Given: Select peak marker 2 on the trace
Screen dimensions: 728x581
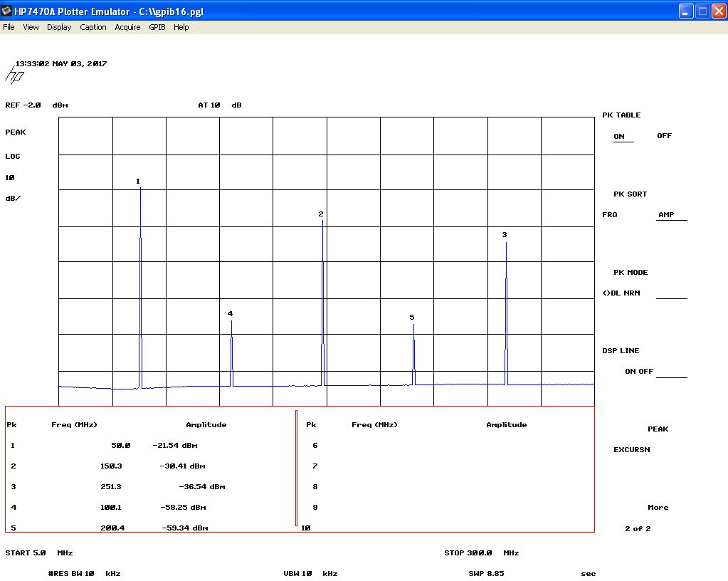Looking at the screenshot, I should (321, 214).
